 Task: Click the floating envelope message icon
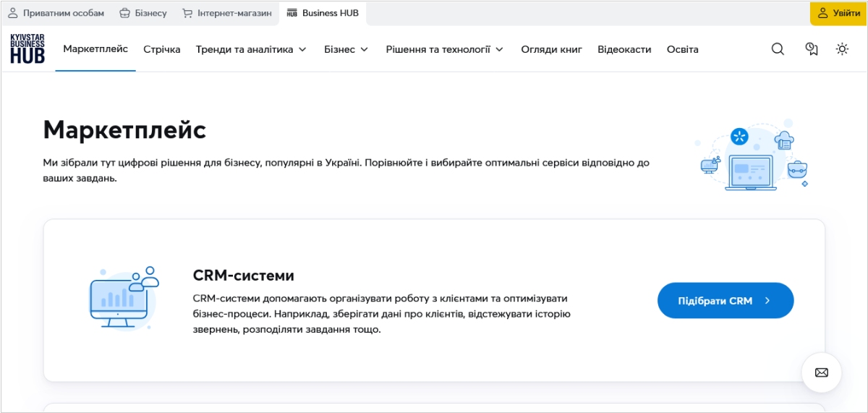click(821, 372)
